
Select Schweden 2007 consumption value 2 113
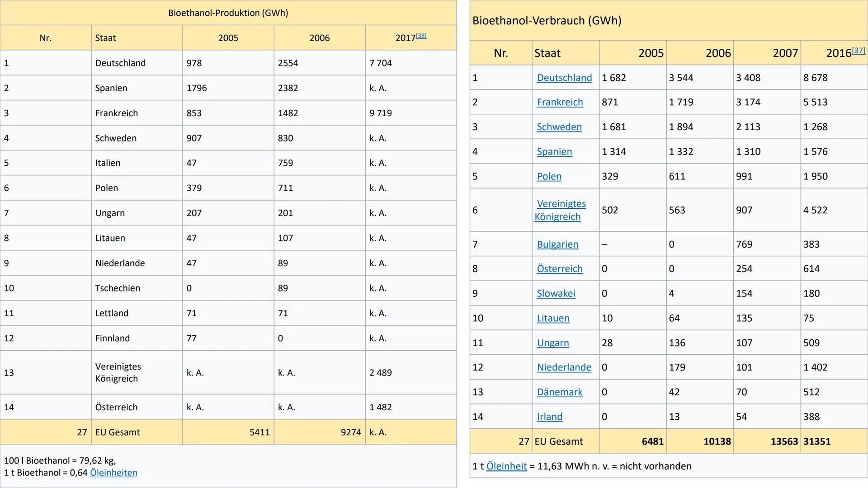coord(748,127)
